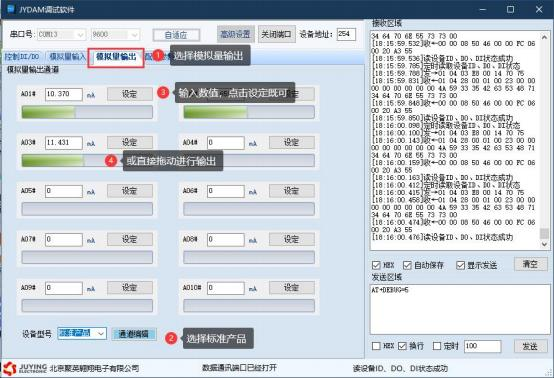Click the AO2 output slider bar

tap(249, 112)
